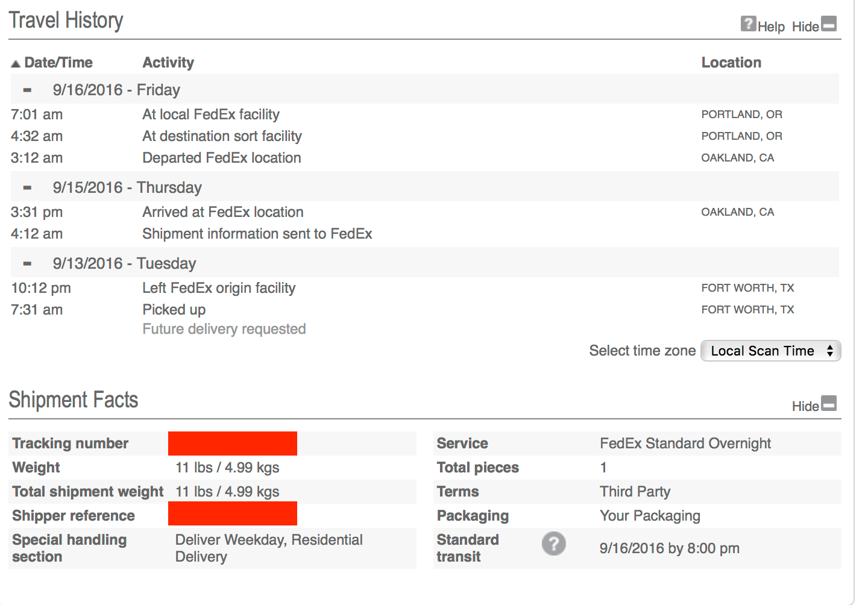Click the 4:32 am time entry
This screenshot has width=868, height=605.
[x=37, y=136]
